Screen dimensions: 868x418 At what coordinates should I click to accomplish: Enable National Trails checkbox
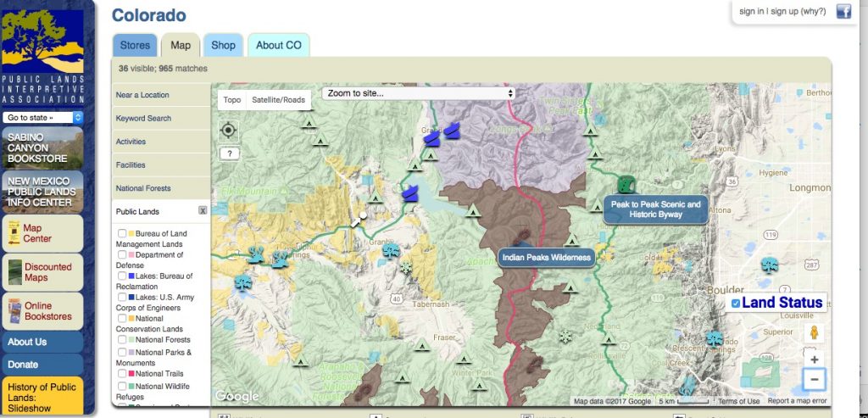point(122,373)
